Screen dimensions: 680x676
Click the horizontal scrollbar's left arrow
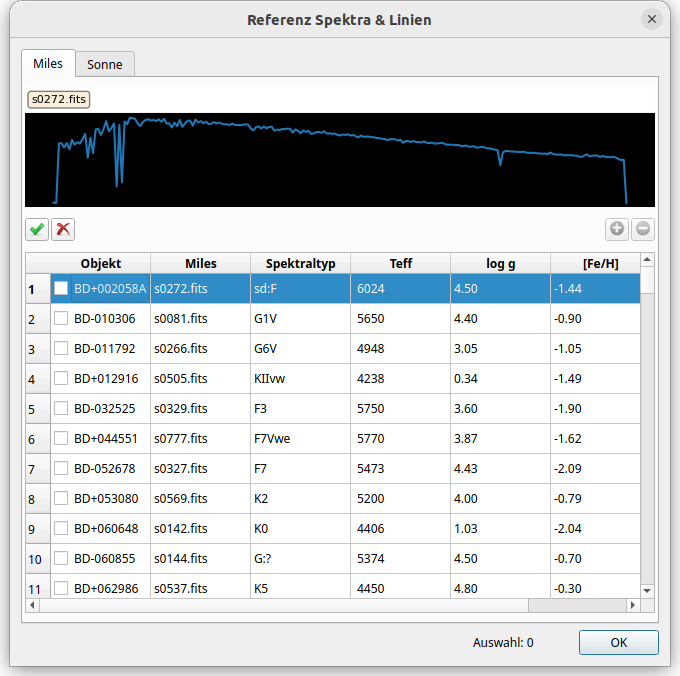coord(32,605)
